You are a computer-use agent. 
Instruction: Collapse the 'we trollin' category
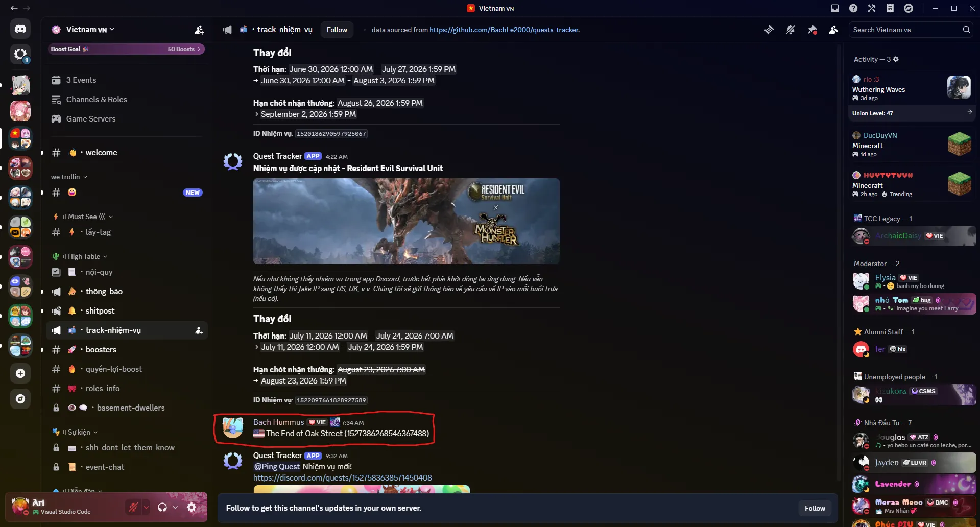[x=69, y=177]
